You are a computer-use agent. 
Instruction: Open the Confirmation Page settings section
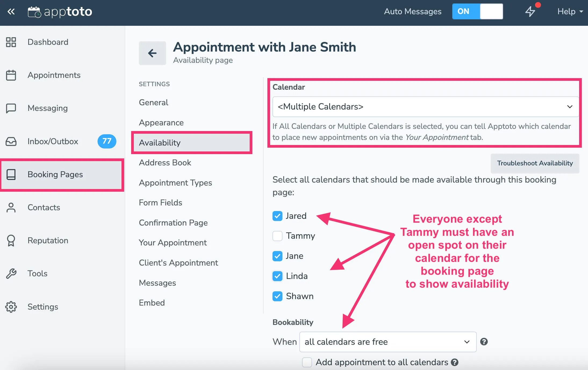click(173, 223)
